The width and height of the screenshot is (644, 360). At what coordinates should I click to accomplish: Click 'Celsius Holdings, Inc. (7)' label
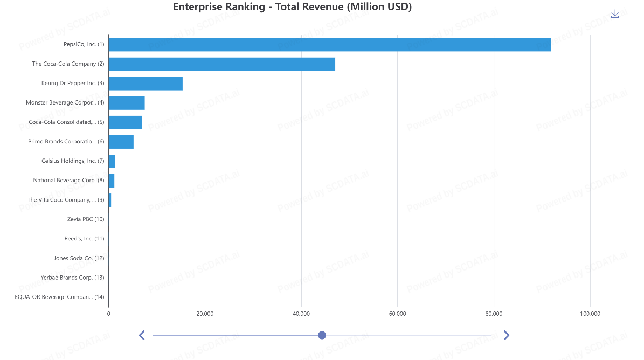[73, 161]
